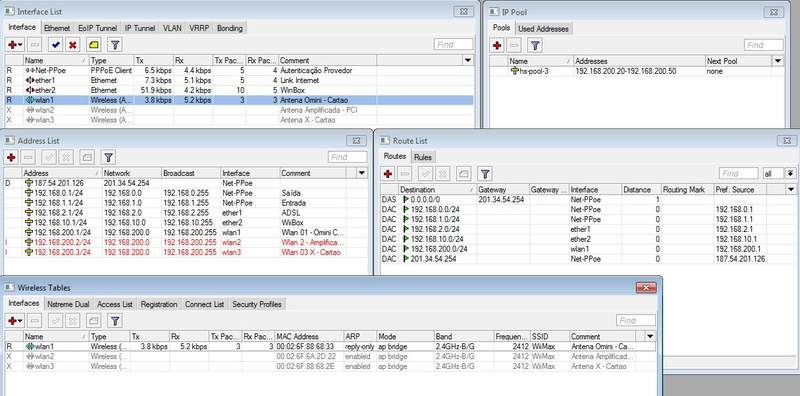Click the add (plus) button in Route List
Image resolution: width=800 pixels, height=396 pixels.
388,174
